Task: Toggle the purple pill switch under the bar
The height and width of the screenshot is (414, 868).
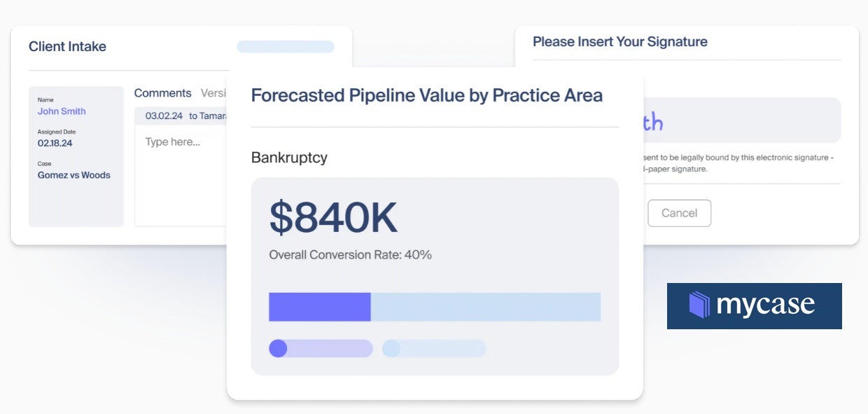Action: coord(321,348)
